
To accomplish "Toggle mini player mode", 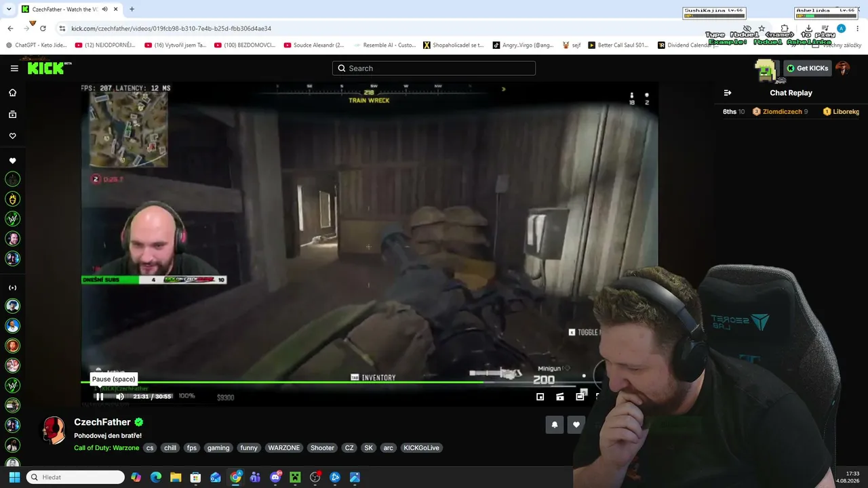I will [540, 396].
